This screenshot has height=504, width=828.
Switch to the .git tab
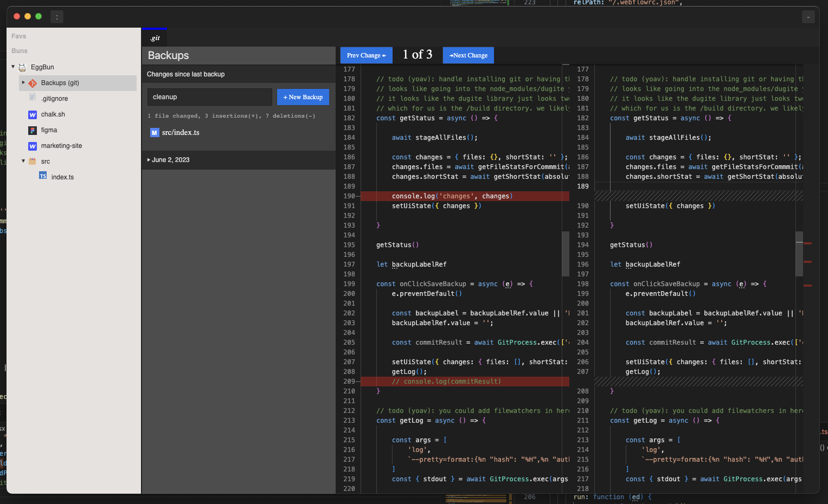coord(155,38)
